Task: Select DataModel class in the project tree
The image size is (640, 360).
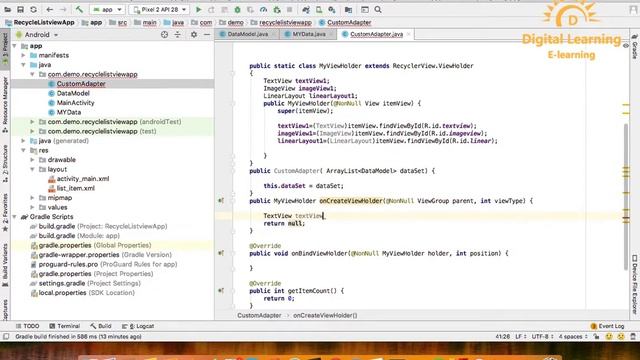Action: [73, 93]
